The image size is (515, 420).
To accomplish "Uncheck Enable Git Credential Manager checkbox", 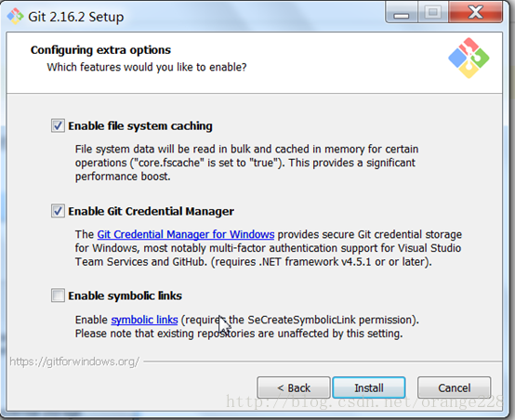I will point(58,211).
